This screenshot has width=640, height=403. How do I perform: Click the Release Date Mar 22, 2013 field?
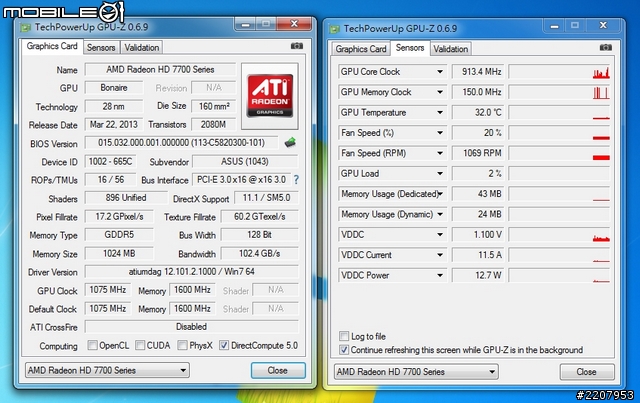pos(114,125)
